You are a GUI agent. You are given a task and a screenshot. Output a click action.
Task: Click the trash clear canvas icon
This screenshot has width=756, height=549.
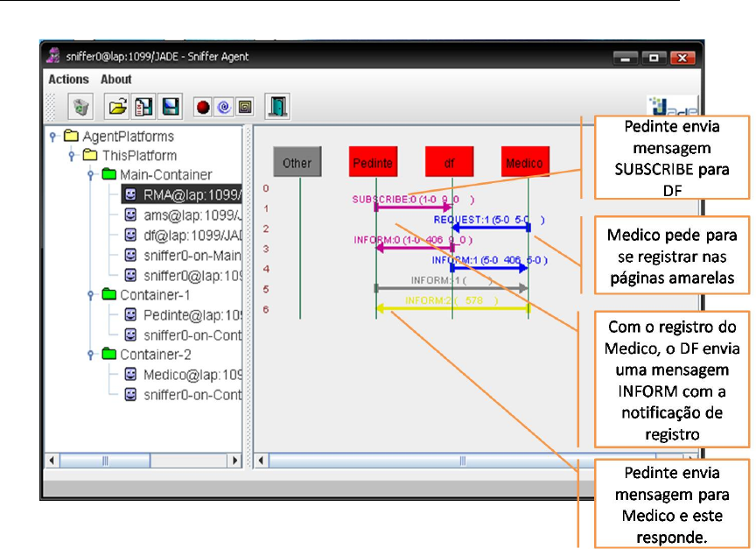click(x=80, y=107)
